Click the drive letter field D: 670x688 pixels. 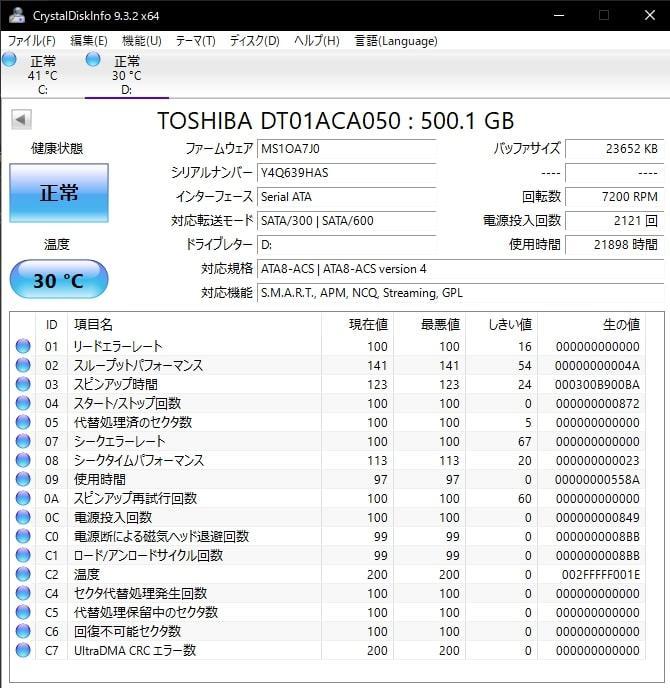pos(346,244)
